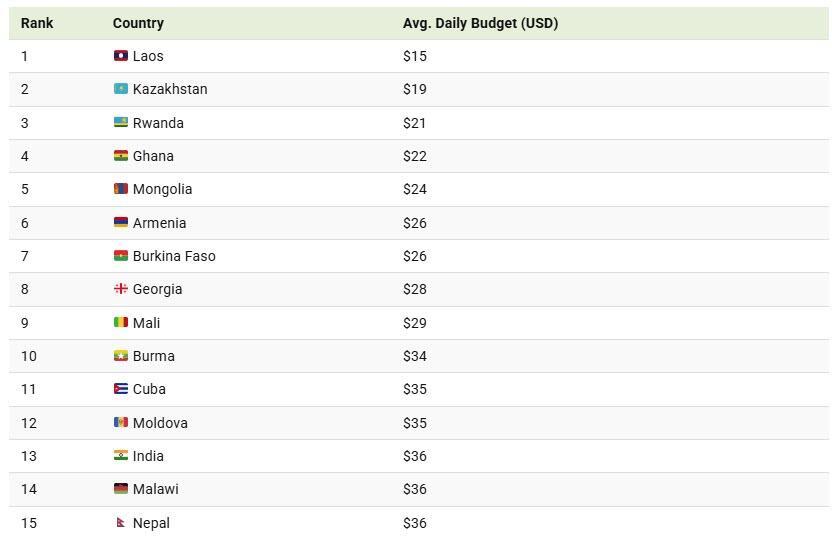Image resolution: width=832 pixels, height=544 pixels.
Task: Select the Moldova country name
Action: point(160,423)
